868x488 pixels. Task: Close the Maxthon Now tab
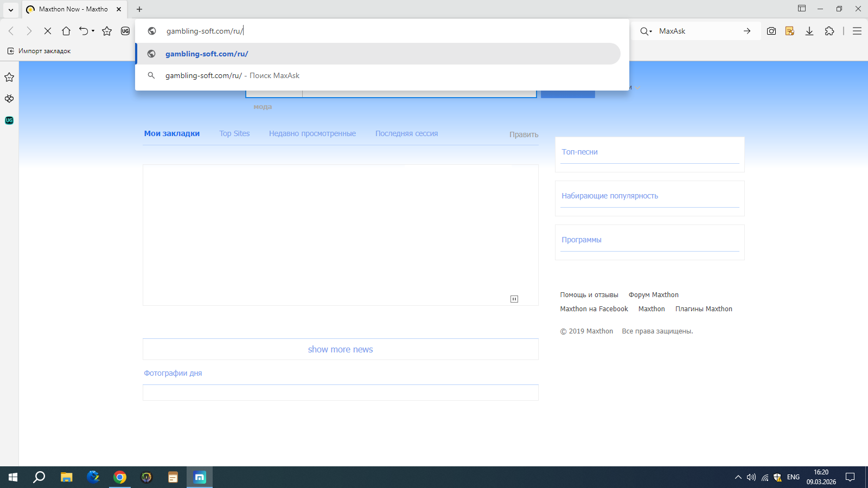(119, 9)
